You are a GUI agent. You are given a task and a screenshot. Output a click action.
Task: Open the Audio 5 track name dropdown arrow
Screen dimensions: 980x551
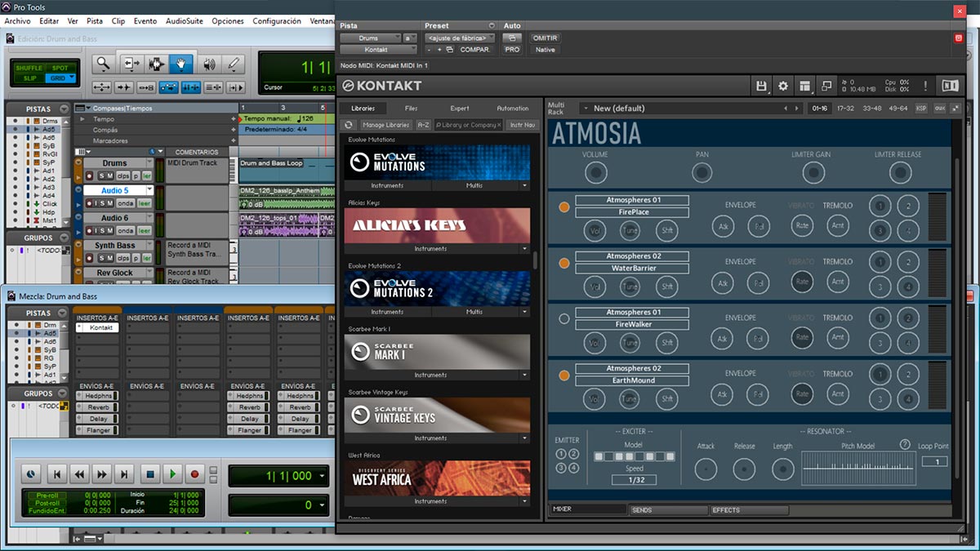[x=149, y=190]
